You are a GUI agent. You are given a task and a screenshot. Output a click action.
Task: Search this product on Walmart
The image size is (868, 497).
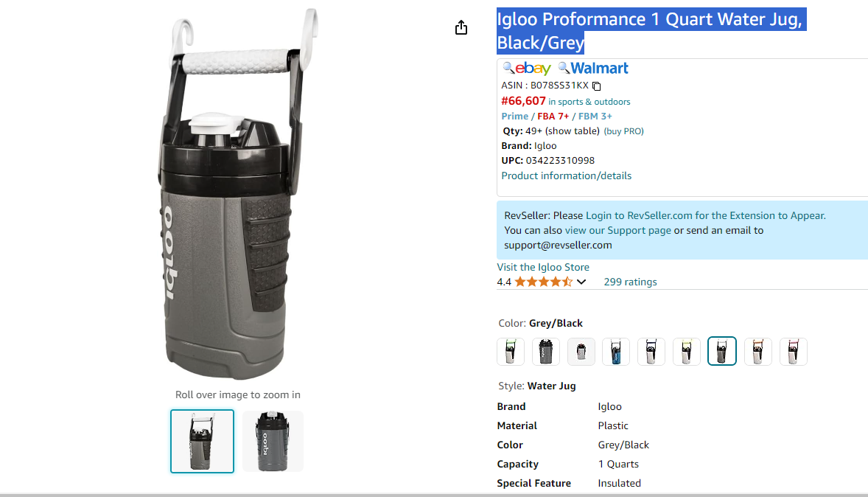593,68
